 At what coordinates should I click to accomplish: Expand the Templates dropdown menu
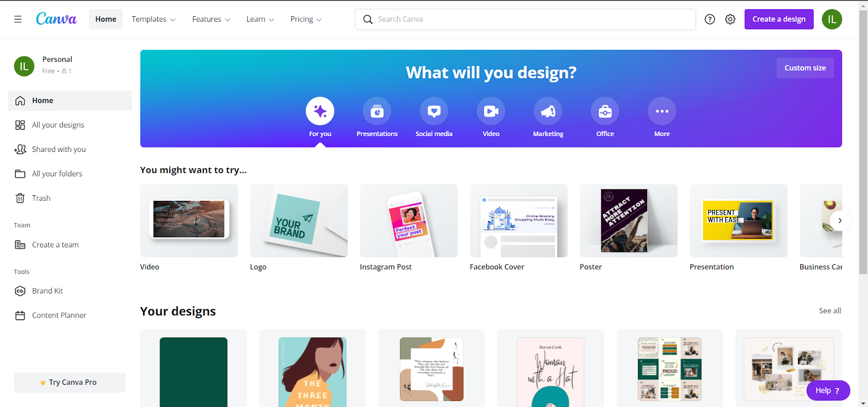pos(154,19)
